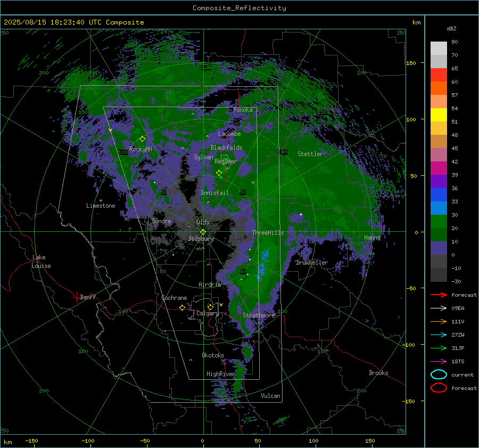The image size is (479, 448).
Task: Click the white asterisk above Limestone
Action: point(101,201)
